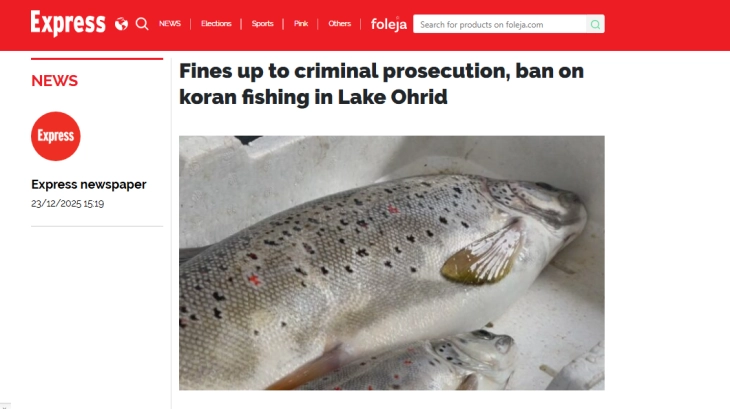Click the small fish at image bottom
This screenshot has height=409, width=730.
(410, 363)
